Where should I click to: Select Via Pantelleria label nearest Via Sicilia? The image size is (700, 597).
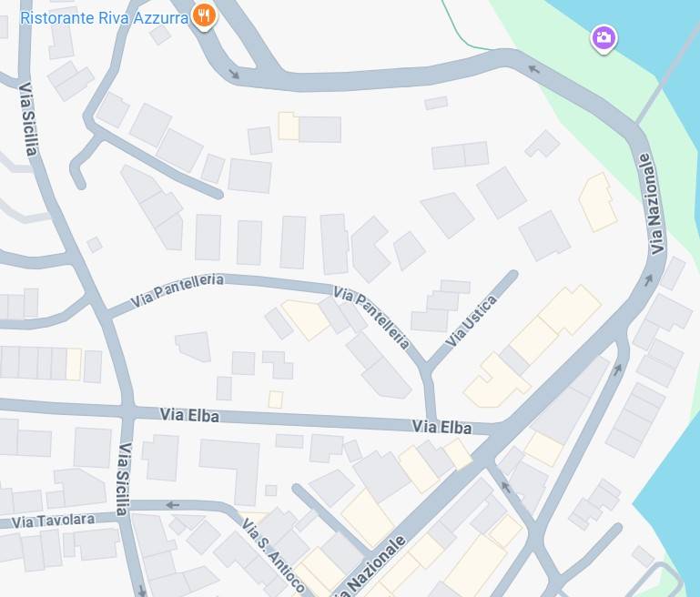178,289
